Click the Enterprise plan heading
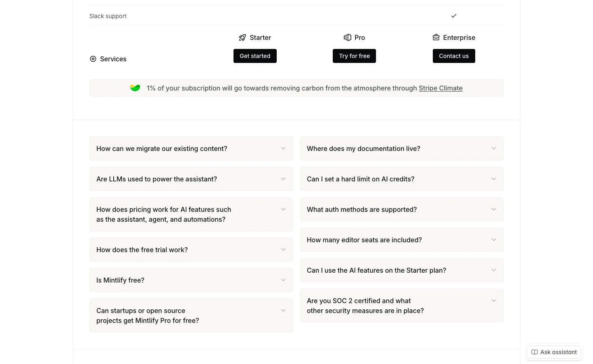 point(459,37)
